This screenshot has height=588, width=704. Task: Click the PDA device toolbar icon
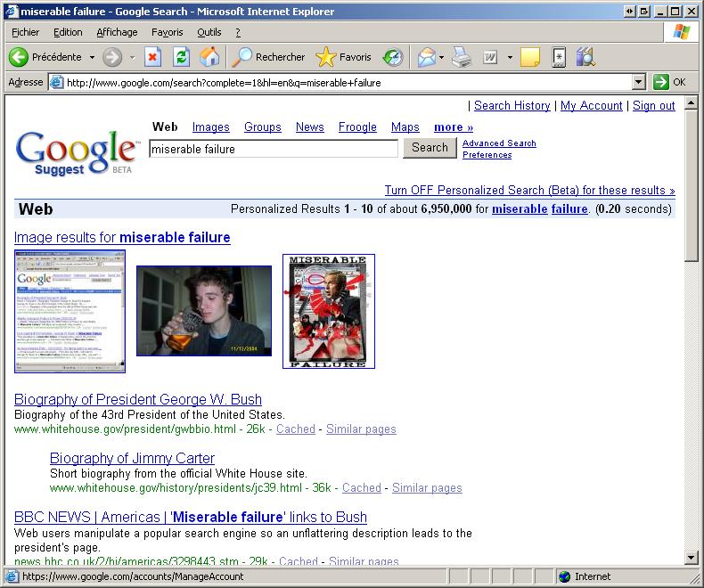coord(559,57)
